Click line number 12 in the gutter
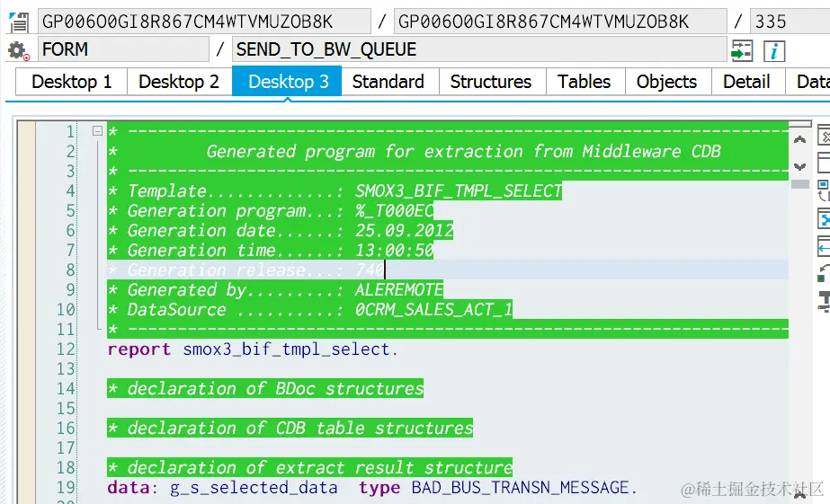 [67, 349]
